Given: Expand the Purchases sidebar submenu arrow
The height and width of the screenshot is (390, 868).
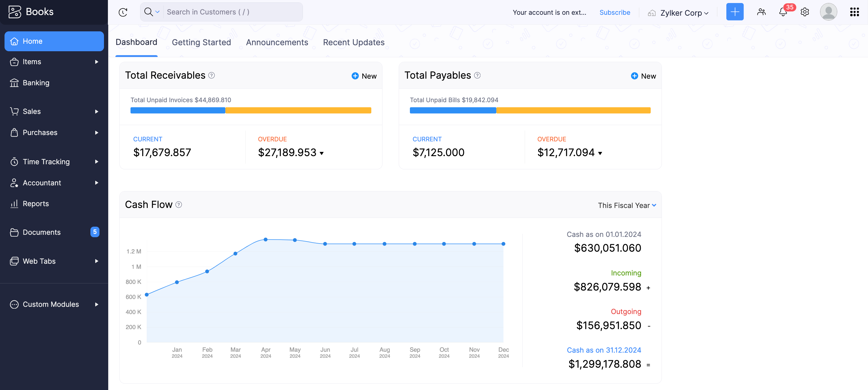Looking at the screenshot, I should (x=97, y=133).
